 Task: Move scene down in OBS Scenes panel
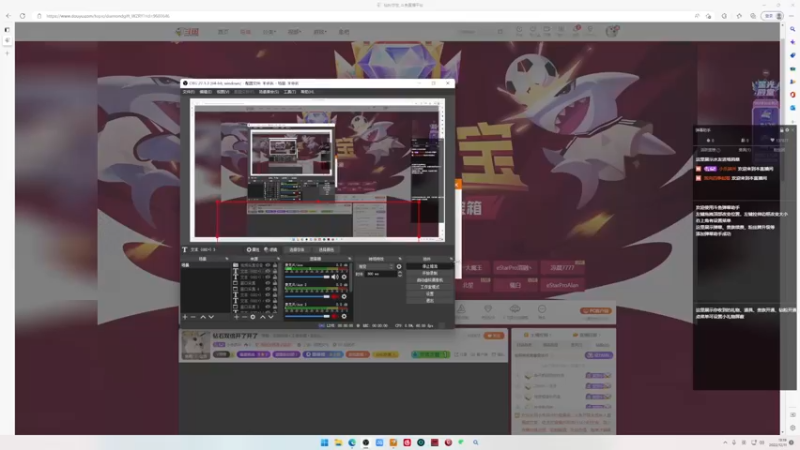pyautogui.click(x=211, y=317)
